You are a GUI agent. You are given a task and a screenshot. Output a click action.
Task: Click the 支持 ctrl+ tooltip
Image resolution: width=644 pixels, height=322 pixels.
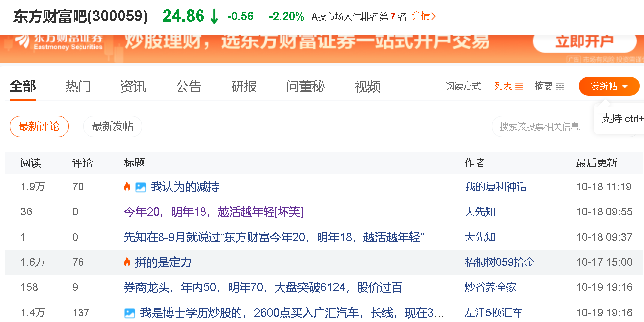click(619, 119)
